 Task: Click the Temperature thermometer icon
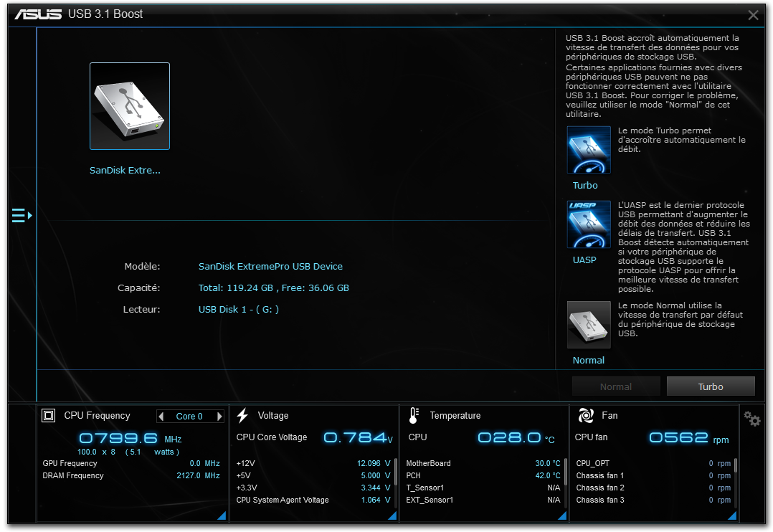(x=414, y=415)
